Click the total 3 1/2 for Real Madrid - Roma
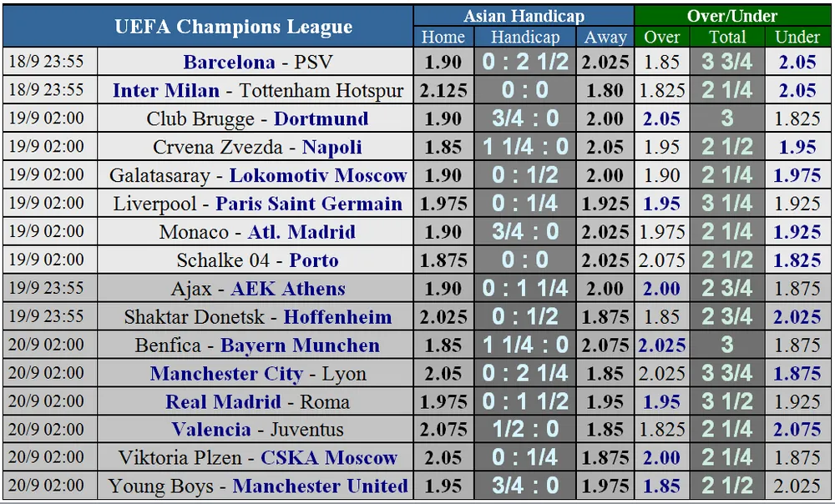This screenshot has width=835, height=504. (x=727, y=401)
